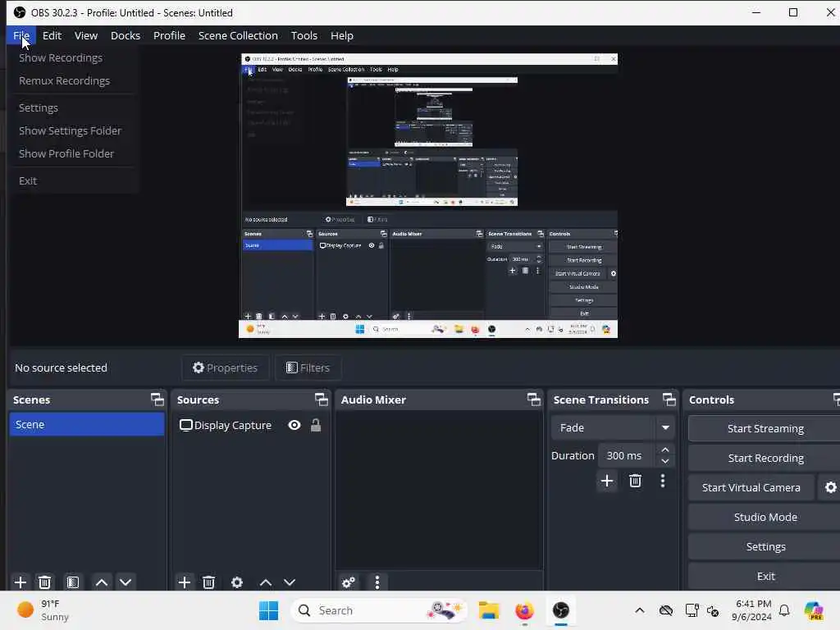Remove selected scene with trash icon
The width and height of the screenshot is (840, 630).
coord(45,582)
